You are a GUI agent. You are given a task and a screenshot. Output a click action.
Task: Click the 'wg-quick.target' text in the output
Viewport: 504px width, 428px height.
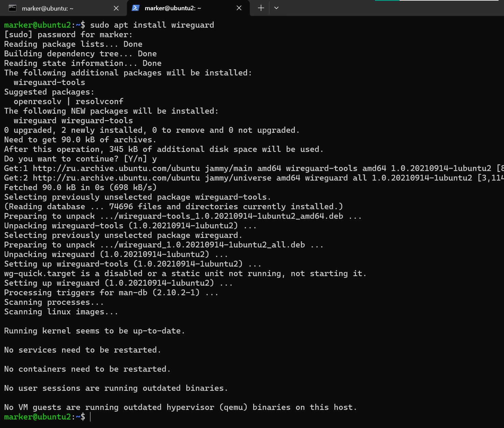[x=40, y=273]
